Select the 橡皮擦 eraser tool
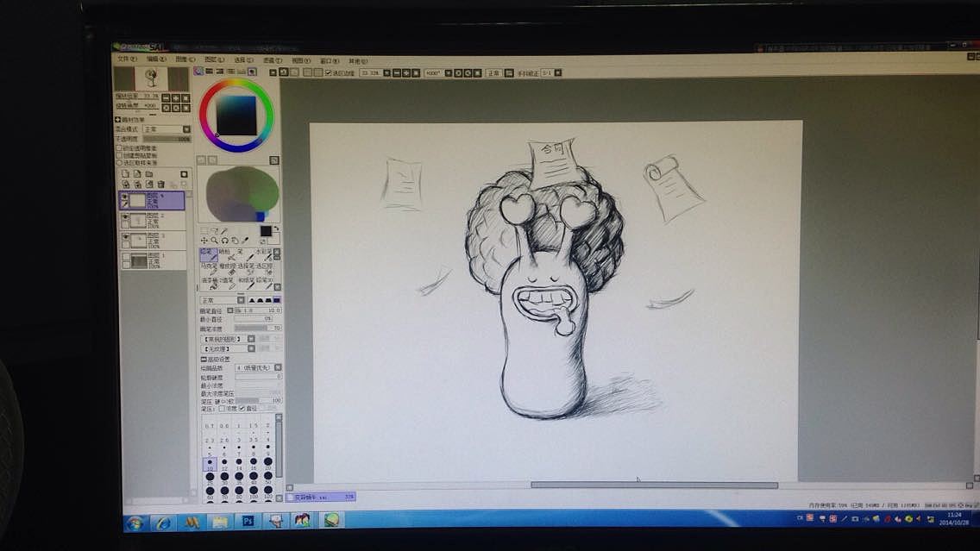 point(227,269)
